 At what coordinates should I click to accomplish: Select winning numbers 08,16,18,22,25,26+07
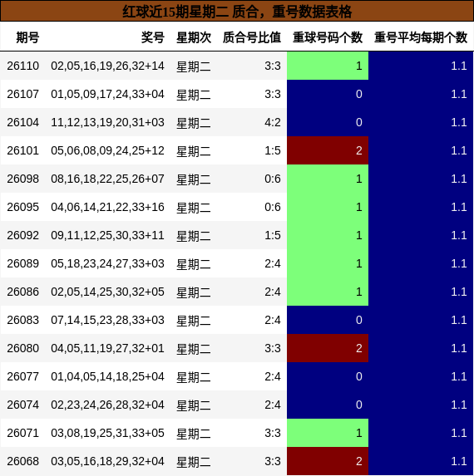pyautogui.click(x=107, y=179)
